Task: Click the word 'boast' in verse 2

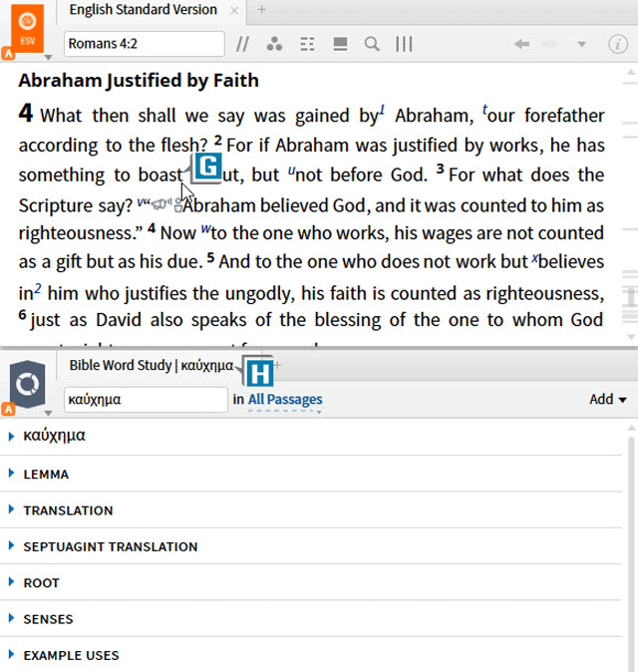Action: 160,174
